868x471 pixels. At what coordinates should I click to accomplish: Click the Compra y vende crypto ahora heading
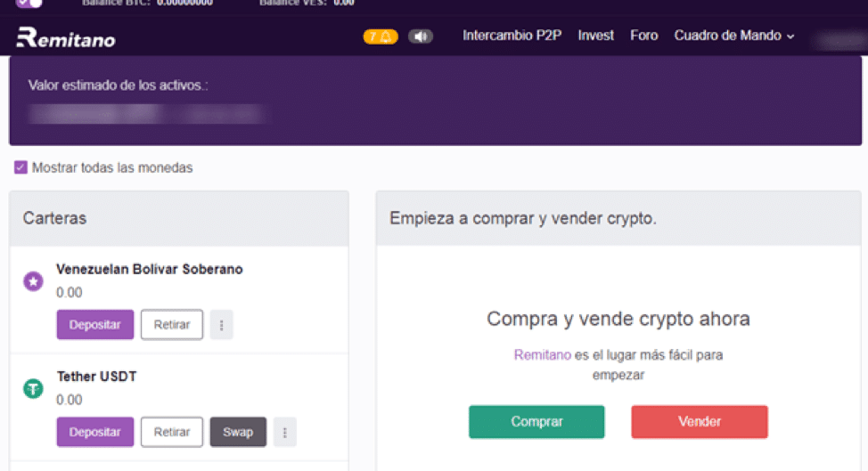tap(618, 319)
